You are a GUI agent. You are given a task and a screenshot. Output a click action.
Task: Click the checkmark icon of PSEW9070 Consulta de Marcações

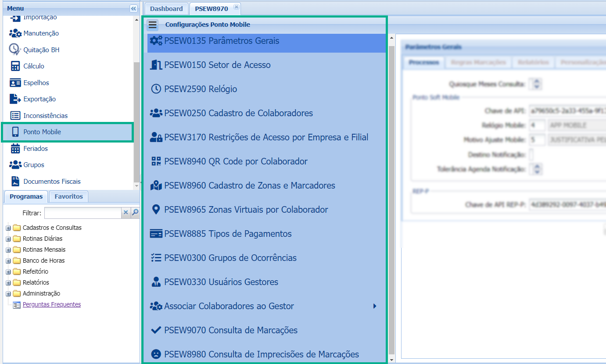pyautogui.click(x=155, y=330)
